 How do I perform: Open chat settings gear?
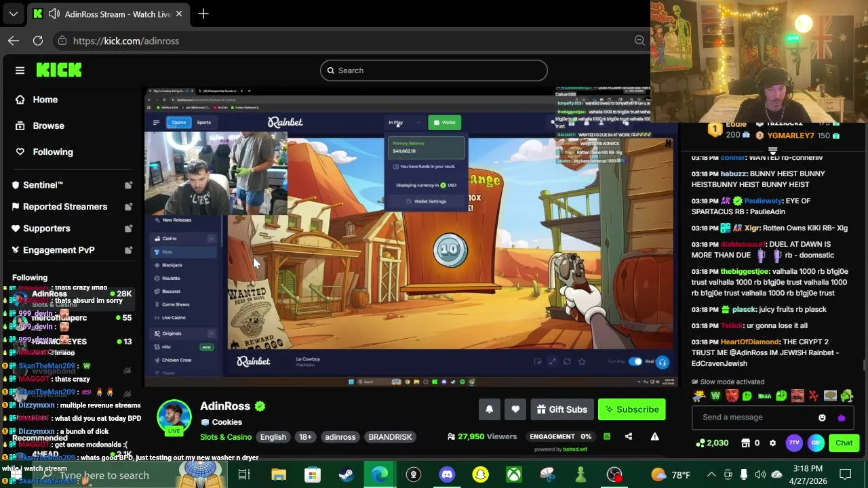772,443
